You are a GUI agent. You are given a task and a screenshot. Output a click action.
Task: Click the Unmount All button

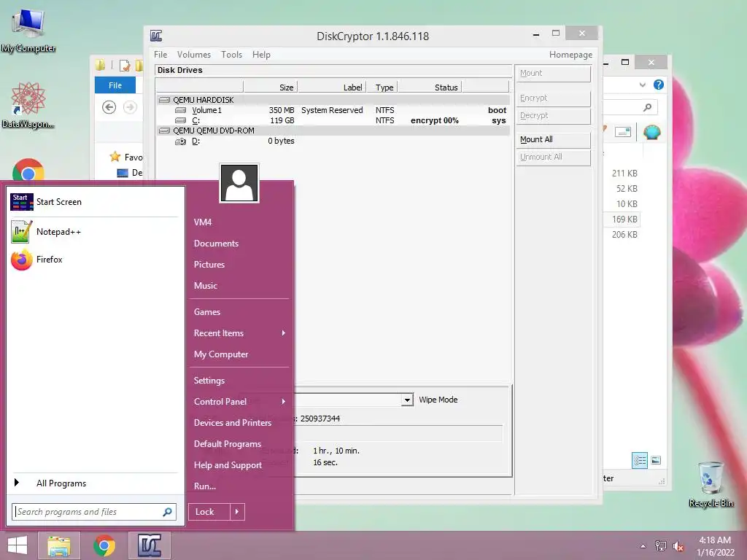tap(553, 157)
